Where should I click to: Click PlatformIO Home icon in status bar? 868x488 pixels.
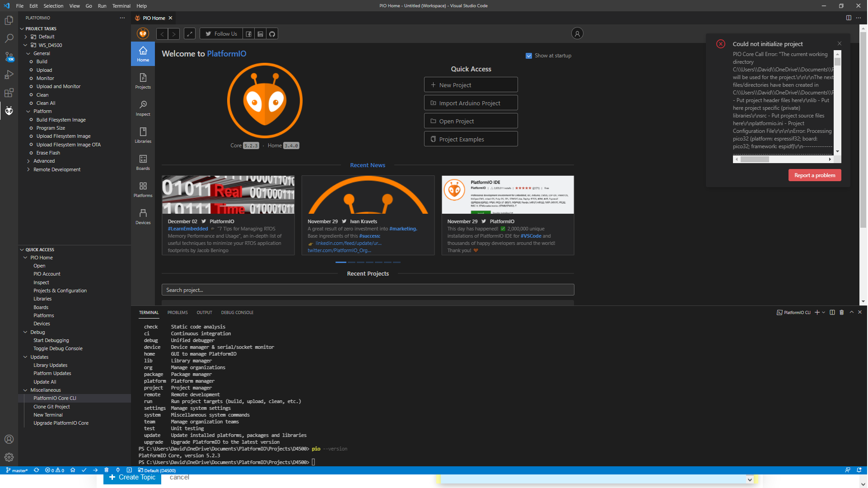click(x=73, y=470)
